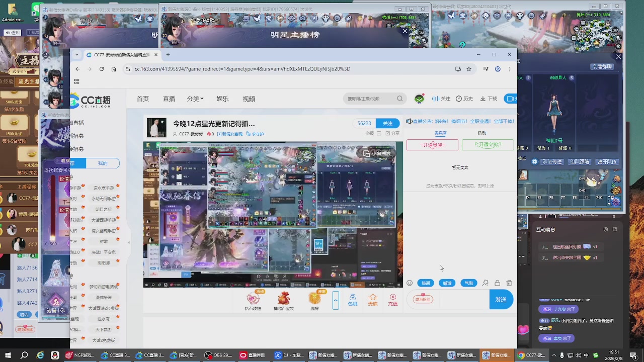Expand the gift list with up chevron

click(x=336, y=300)
